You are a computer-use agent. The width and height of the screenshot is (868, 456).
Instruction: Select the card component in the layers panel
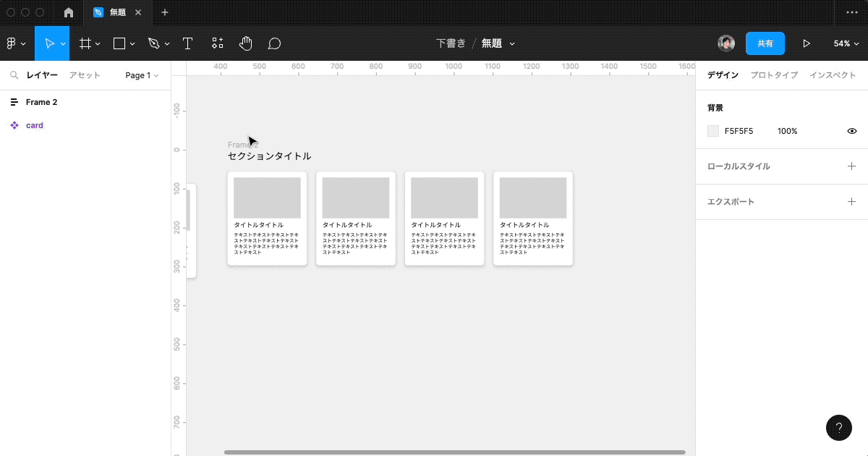pyautogui.click(x=35, y=125)
